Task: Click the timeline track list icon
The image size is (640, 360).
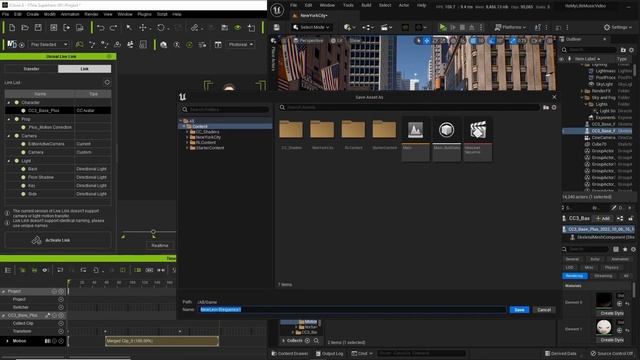Action: [x=8, y=270]
